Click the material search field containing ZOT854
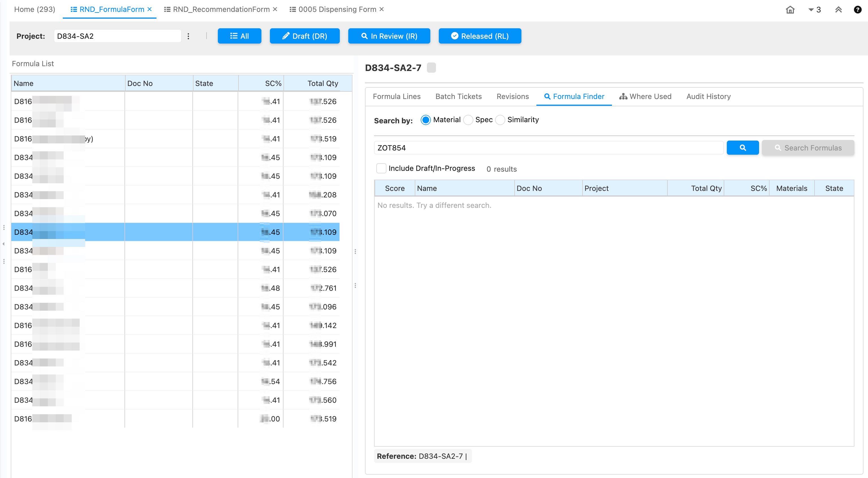This screenshot has height=478, width=868. point(549,148)
